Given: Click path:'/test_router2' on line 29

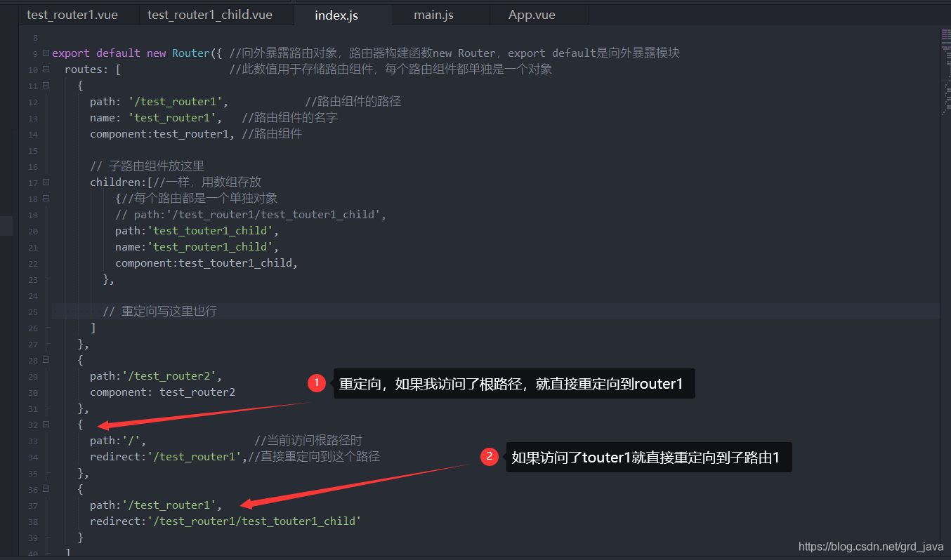Looking at the screenshot, I should click(156, 375).
